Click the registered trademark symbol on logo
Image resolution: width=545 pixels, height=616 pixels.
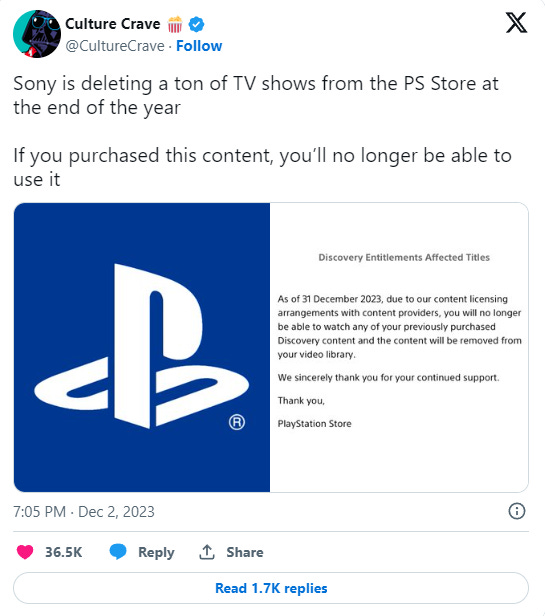(237, 422)
